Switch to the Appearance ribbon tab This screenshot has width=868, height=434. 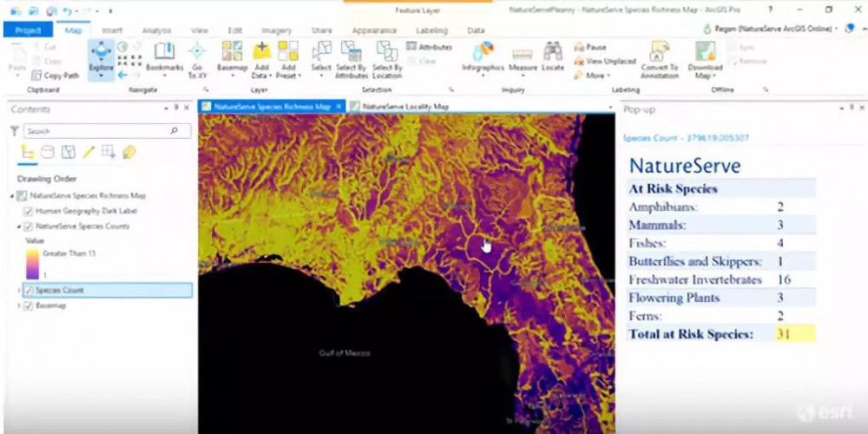tap(373, 30)
